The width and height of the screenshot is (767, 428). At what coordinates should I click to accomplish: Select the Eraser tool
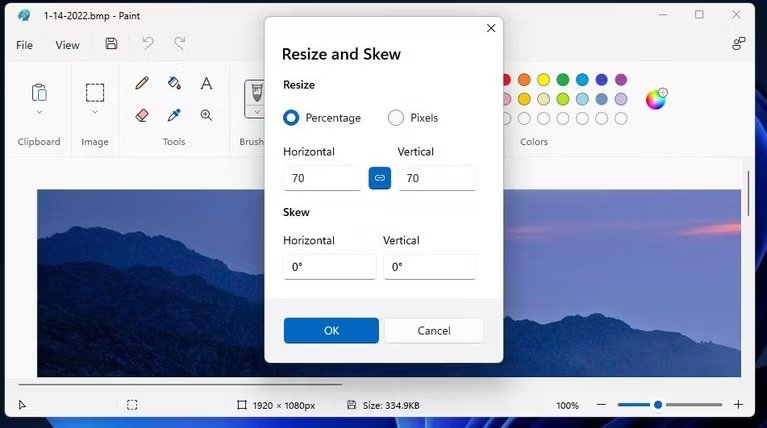142,115
